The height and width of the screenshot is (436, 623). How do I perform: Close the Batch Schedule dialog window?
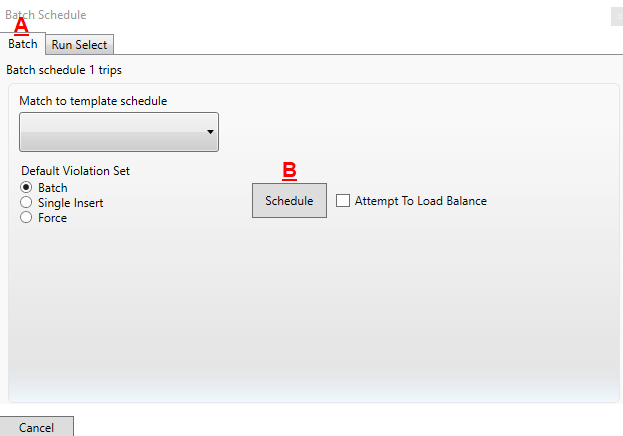pyautogui.click(x=617, y=16)
